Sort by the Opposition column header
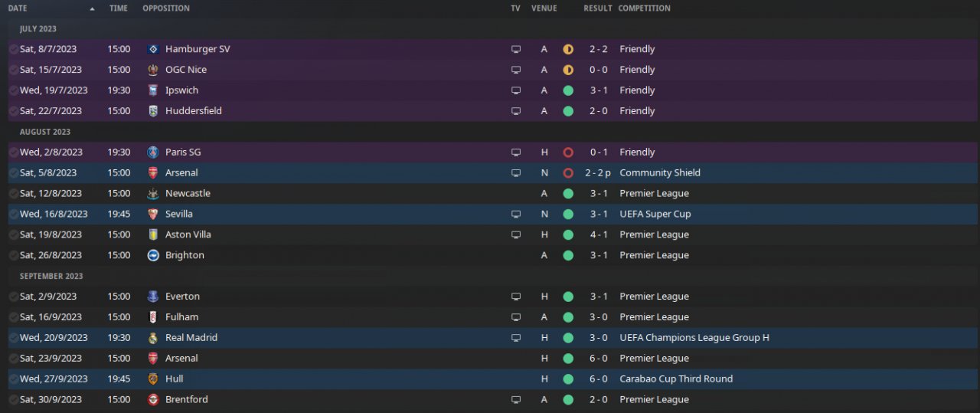 tap(166, 8)
